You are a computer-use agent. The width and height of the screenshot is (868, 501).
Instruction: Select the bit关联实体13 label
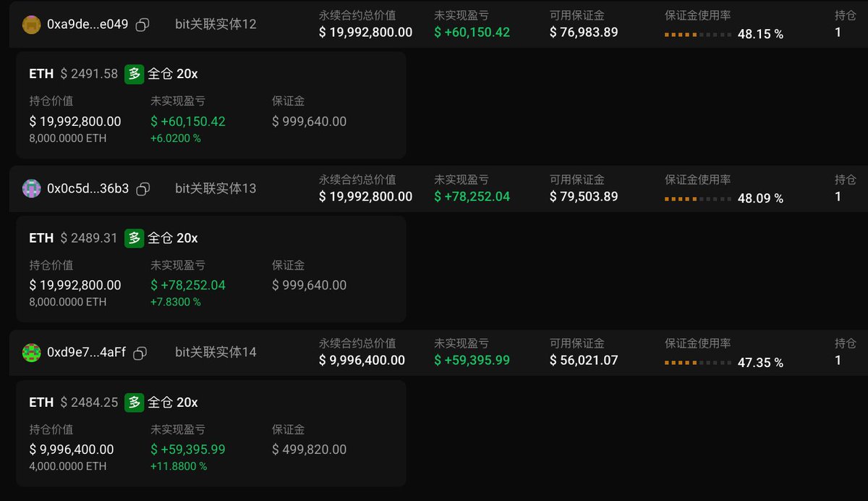[x=216, y=189]
